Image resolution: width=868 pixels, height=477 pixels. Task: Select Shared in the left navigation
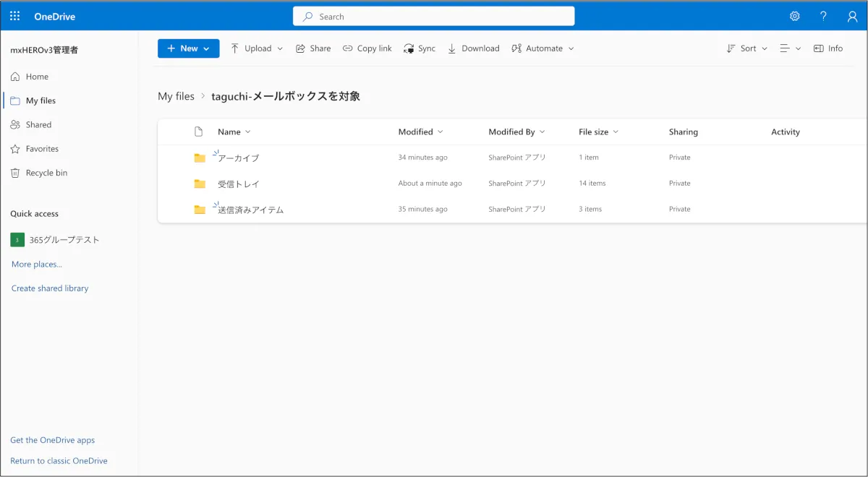pyautogui.click(x=38, y=124)
